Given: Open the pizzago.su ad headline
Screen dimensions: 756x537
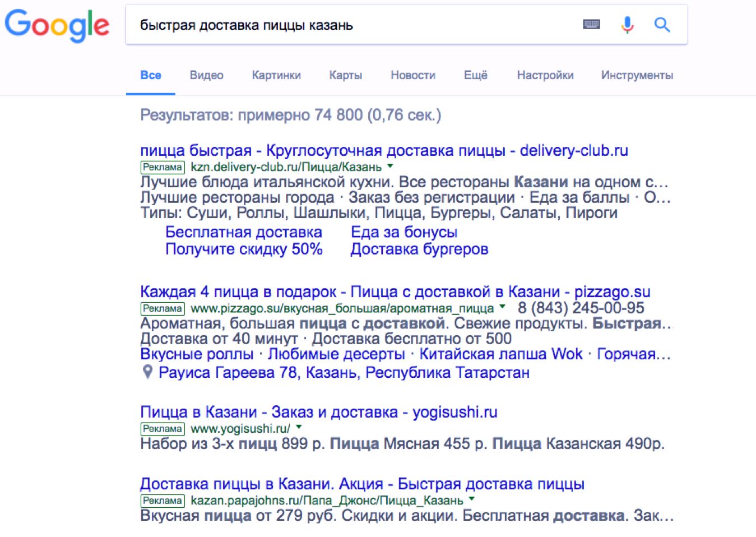Looking at the screenshot, I should 395,291.
